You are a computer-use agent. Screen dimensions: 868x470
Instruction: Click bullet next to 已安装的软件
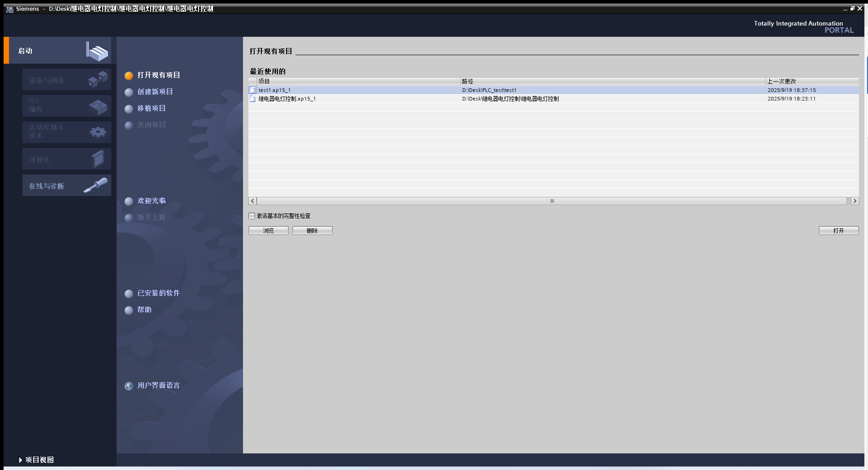click(x=129, y=293)
